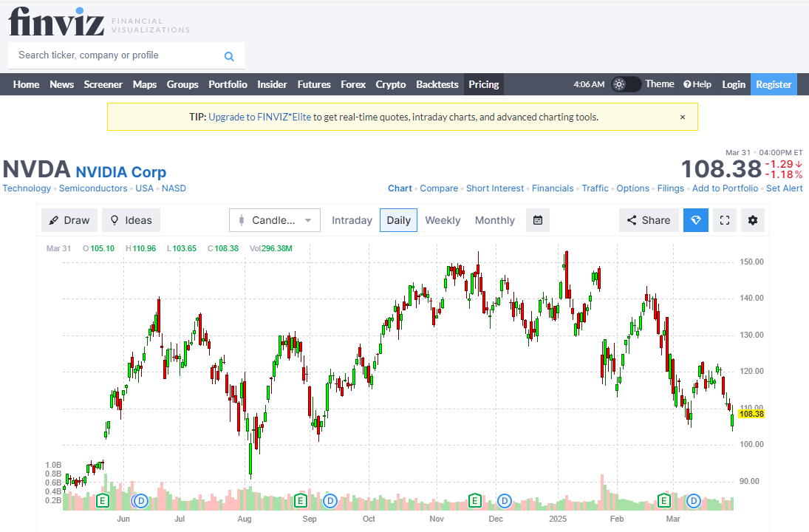Screen dimensions: 809x532
Task: Click the Share button
Action: pyautogui.click(x=649, y=220)
